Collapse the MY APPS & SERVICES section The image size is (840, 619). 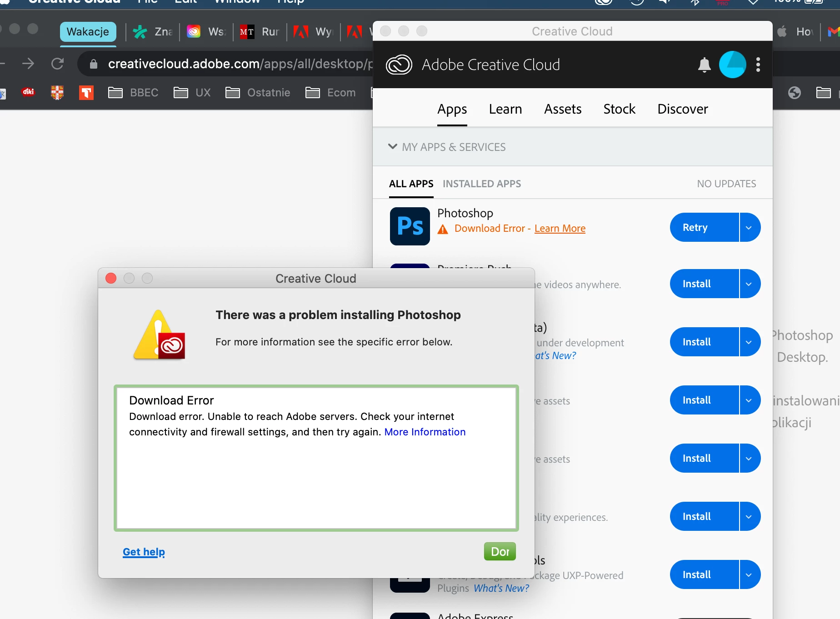[x=393, y=147]
